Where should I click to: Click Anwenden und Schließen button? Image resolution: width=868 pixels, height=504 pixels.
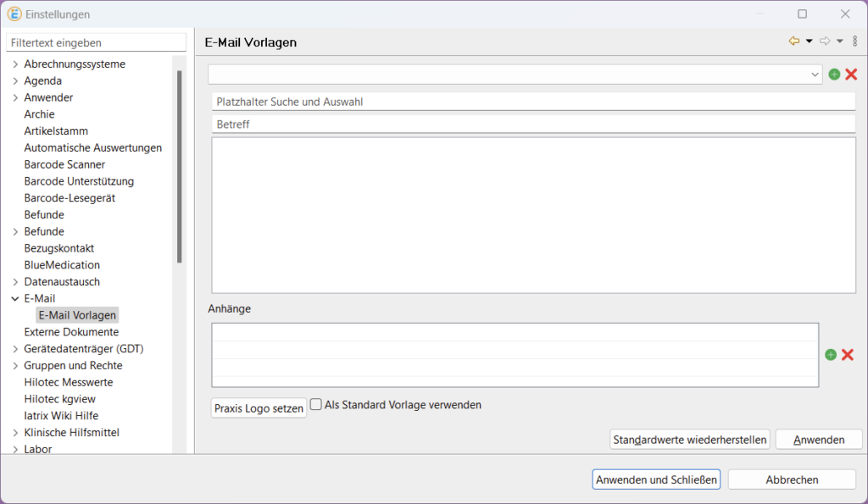pyautogui.click(x=656, y=479)
